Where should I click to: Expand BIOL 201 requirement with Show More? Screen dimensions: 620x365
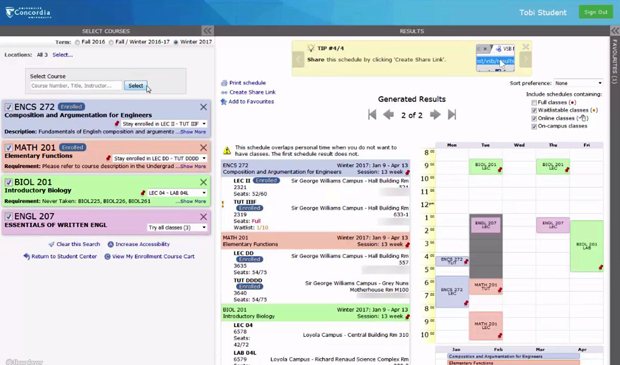coord(193,201)
